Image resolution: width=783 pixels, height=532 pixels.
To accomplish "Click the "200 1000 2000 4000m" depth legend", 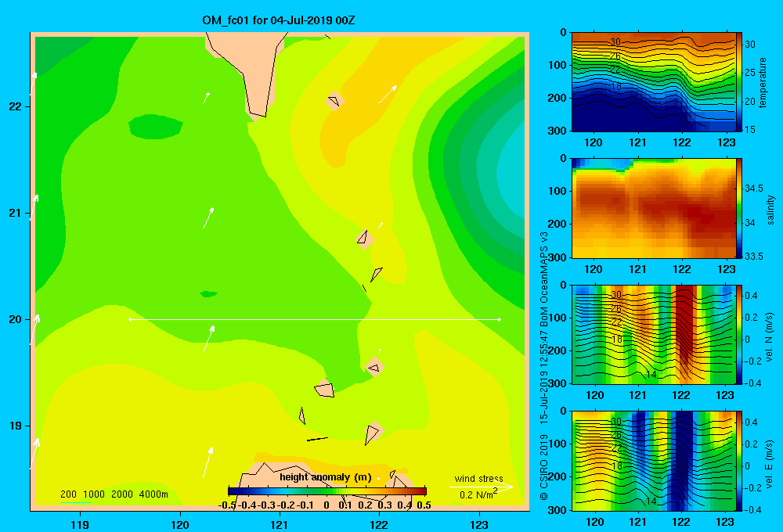I will pyautogui.click(x=114, y=494).
